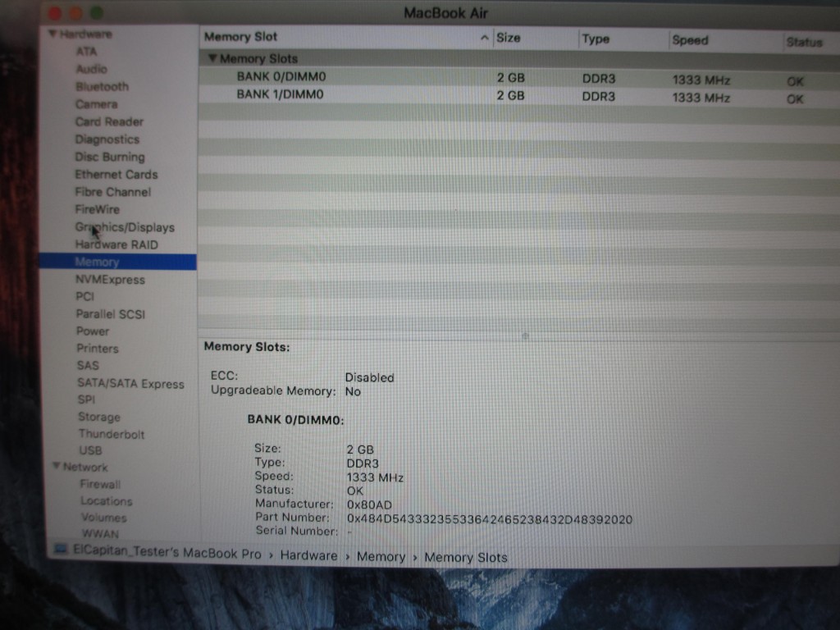This screenshot has height=630, width=840.
Task: Select Camera in the sidebar
Action: coord(97,104)
